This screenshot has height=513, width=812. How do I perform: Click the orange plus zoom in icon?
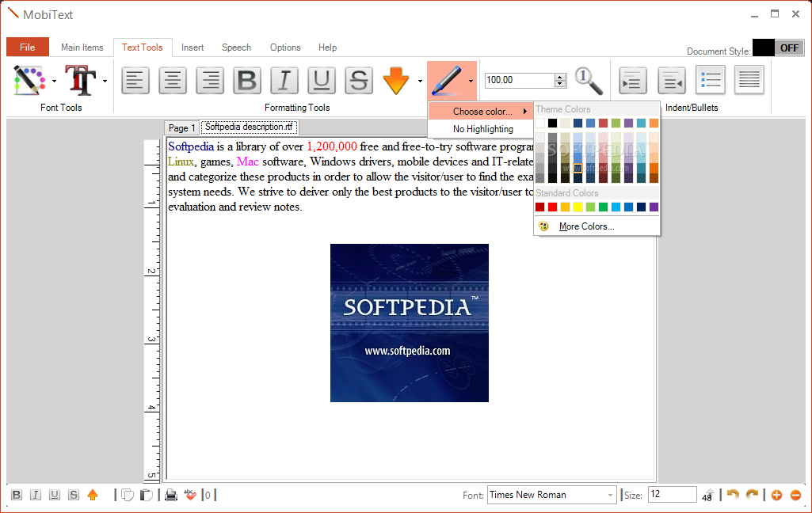point(776,495)
